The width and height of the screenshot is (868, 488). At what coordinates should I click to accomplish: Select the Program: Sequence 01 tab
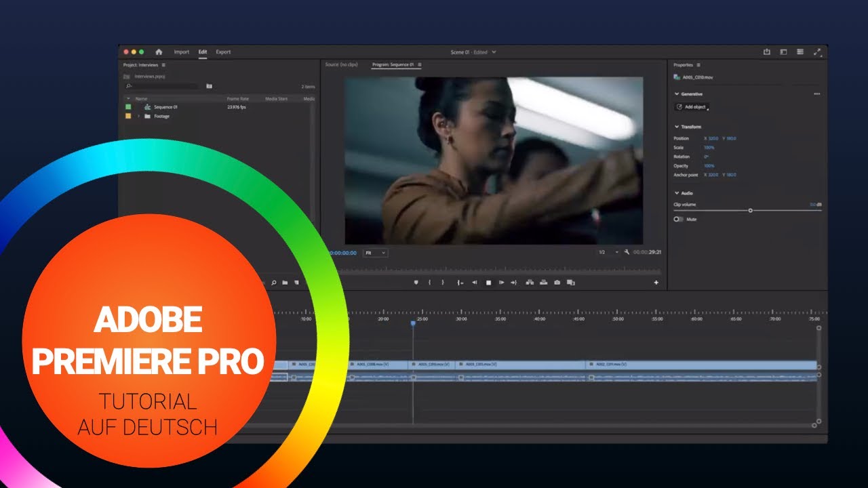point(393,64)
